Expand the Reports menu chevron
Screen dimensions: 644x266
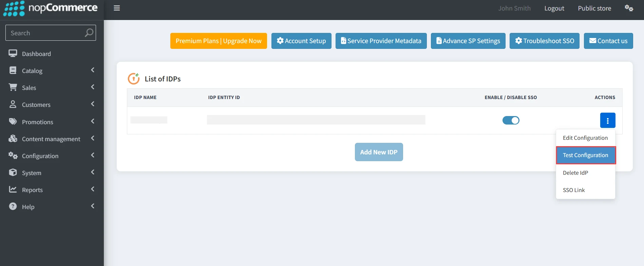point(93,189)
